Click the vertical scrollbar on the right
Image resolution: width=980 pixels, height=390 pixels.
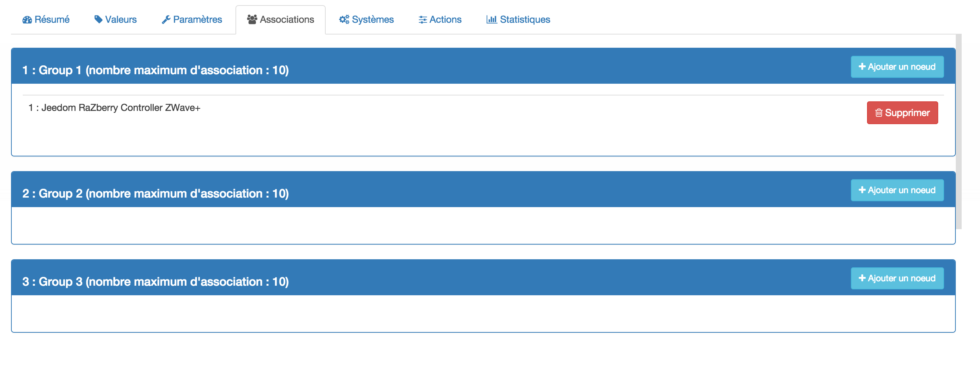coord(959,131)
